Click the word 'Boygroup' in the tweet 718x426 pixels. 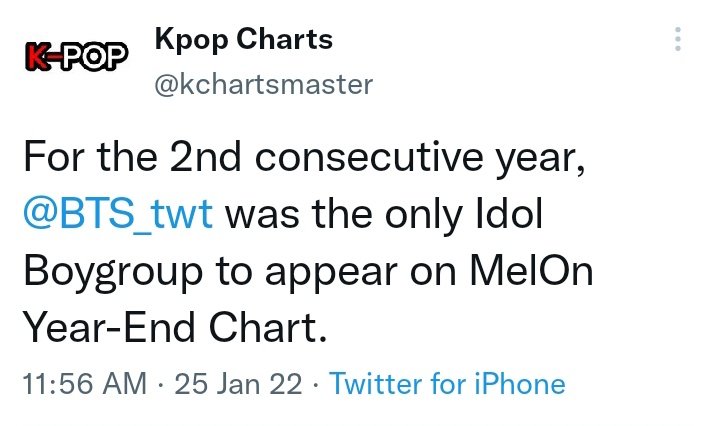point(113,273)
